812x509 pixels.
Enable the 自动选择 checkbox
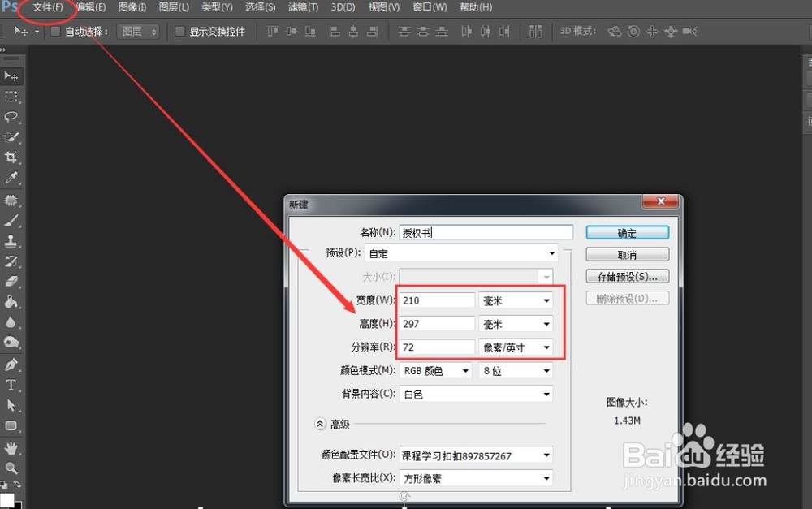pos(55,32)
